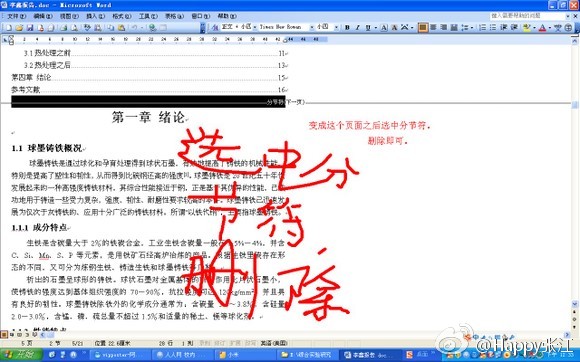Open the 正文 style dropdown
The height and width of the screenshot is (362, 580).
[x=237, y=27]
